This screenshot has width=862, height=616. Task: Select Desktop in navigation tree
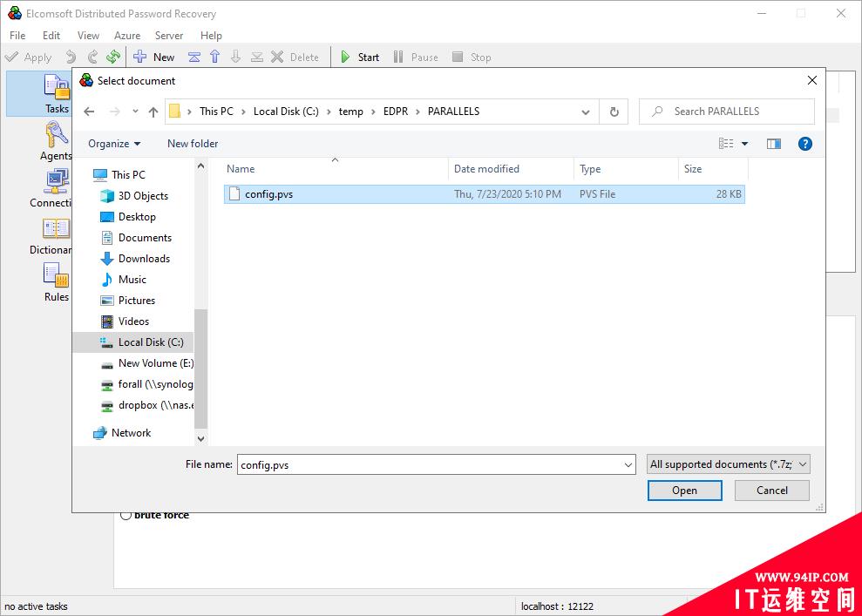128,216
